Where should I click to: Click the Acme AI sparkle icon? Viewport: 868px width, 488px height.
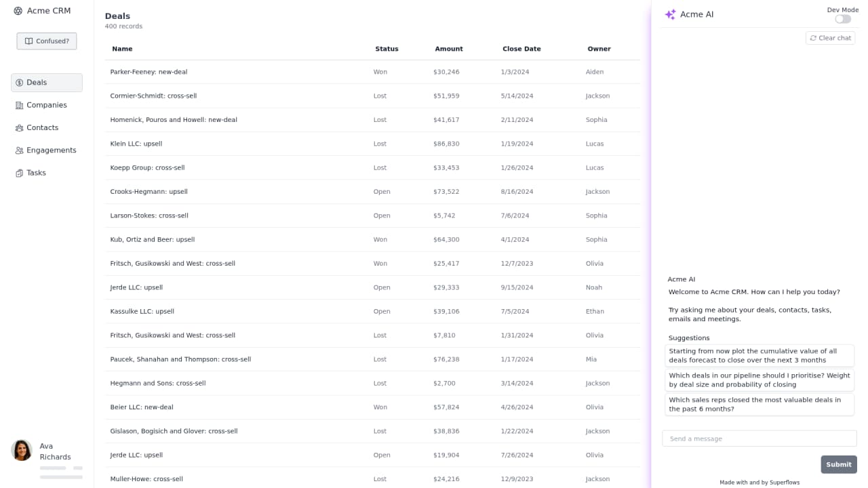click(670, 14)
